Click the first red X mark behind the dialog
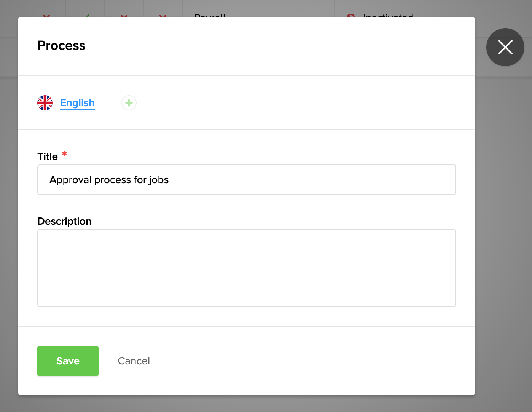 46,17
